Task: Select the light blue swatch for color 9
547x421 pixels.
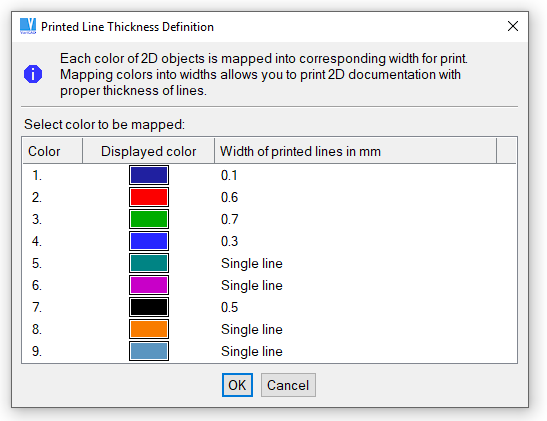Action: click(x=149, y=351)
